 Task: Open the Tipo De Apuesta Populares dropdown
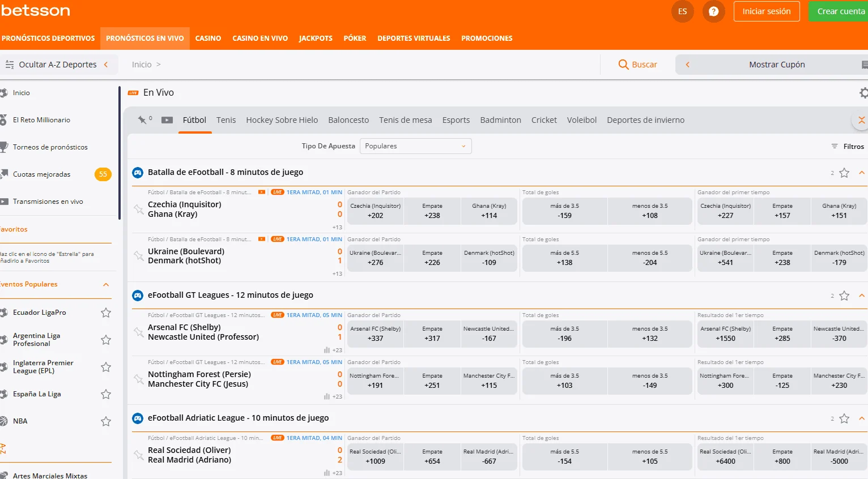click(416, 146)
